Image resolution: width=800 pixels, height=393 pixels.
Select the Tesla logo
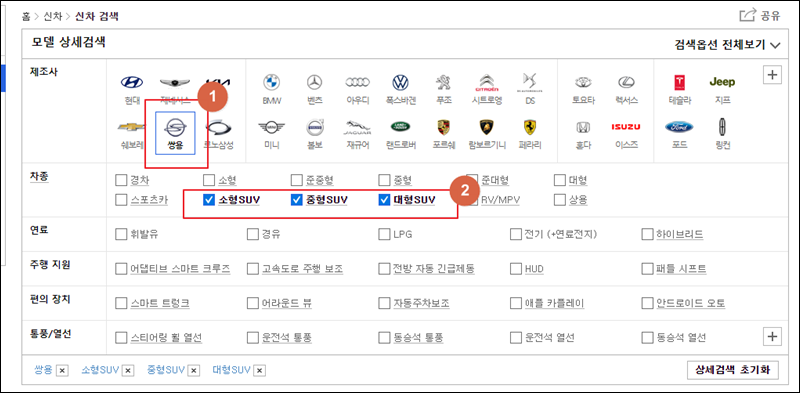pos(680,82)
